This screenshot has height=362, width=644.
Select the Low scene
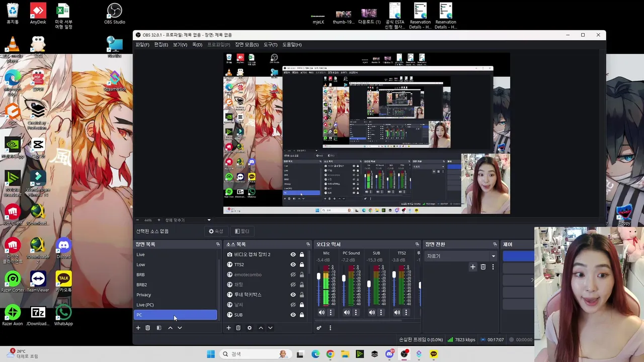coord(176,264)
